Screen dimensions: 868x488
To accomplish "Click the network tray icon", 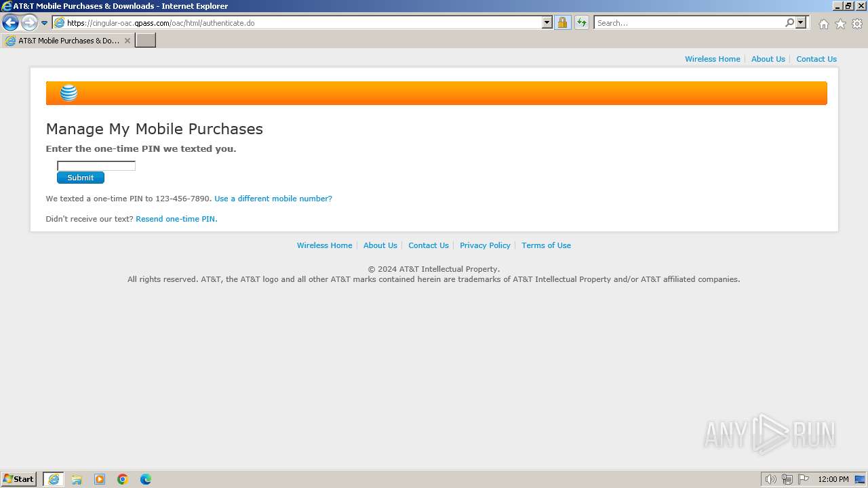I will coord(787,479).
